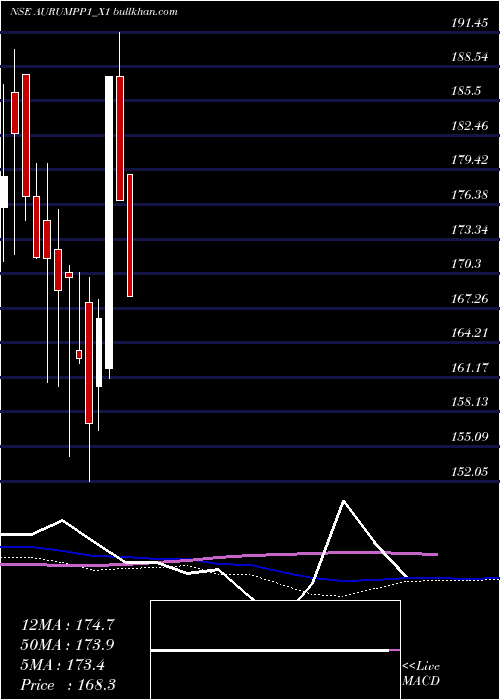The image size is (500, 700).
Task: Click the peak of the white MACD line
Action: (344, 500)
